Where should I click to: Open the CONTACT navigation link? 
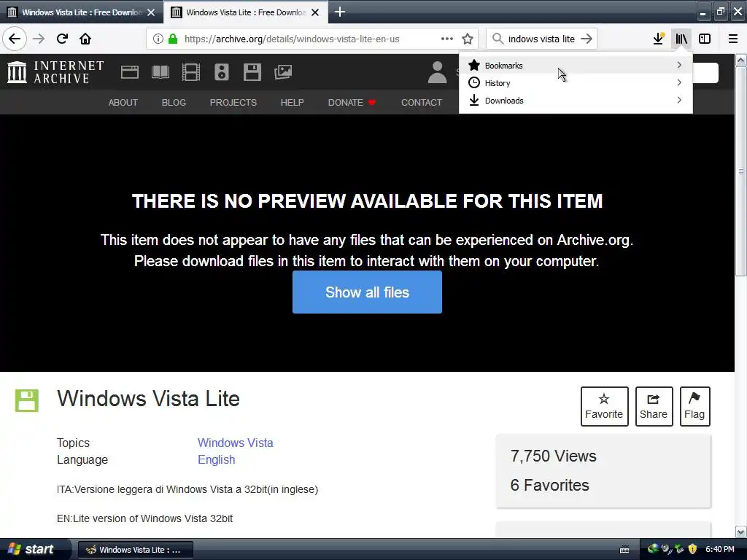tap(422, 102)
